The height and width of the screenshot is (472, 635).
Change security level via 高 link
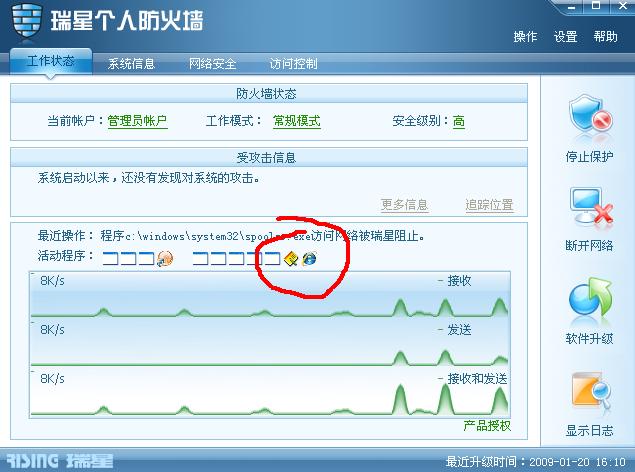pyautogui.click(x=458, y=121)
